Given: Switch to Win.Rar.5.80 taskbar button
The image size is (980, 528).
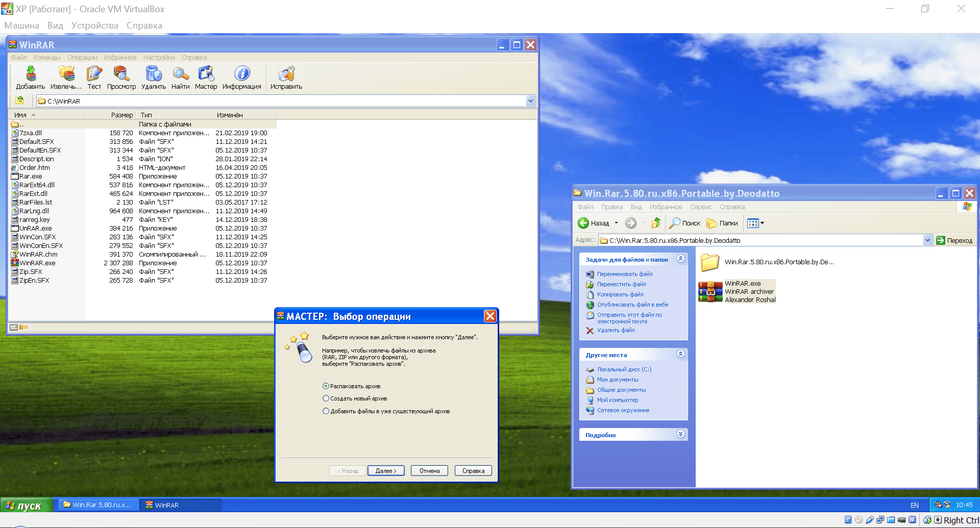Looking at the screenshot, I should (x=98, y=505).
